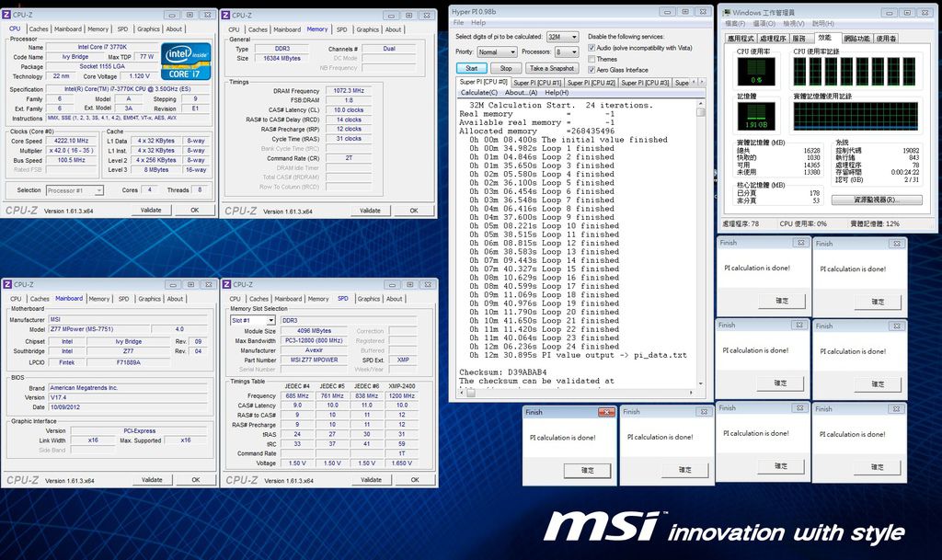Click Validate in the CPU-Z CPU window

(x=151, y=210)
